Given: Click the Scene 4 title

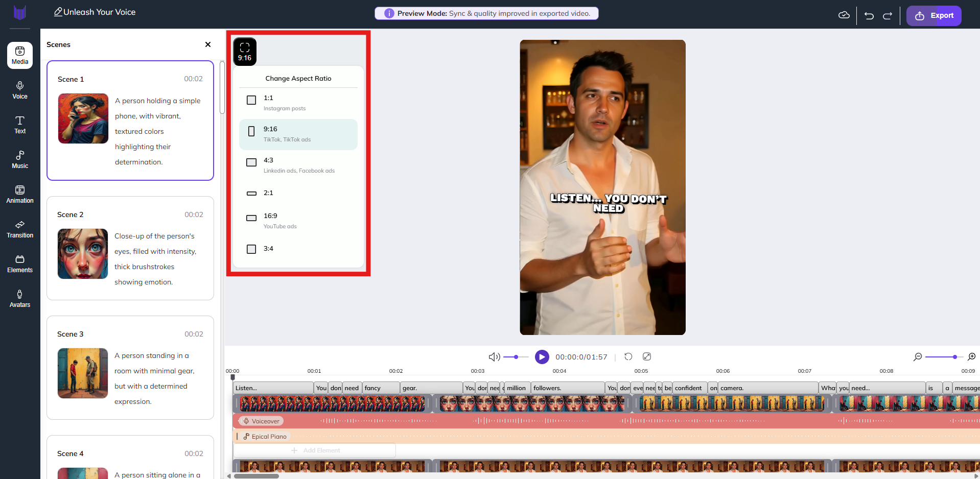Looking at the screenshot, I should point(71,453).
